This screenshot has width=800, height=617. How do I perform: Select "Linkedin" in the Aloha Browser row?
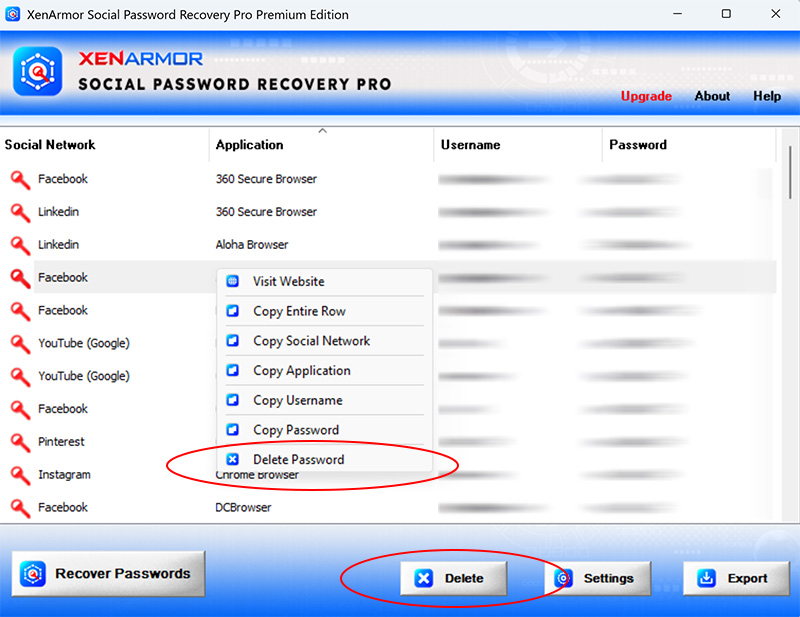[58, 245]
